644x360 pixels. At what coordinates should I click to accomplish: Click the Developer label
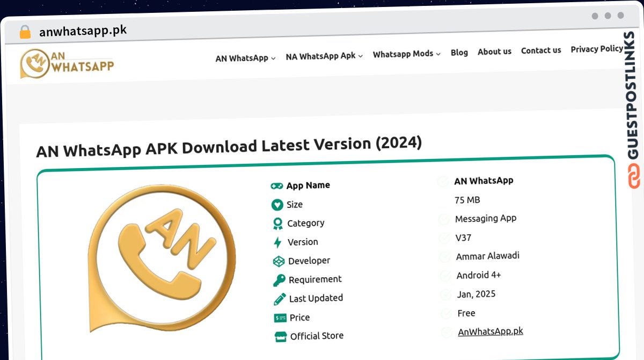(309, 261)
